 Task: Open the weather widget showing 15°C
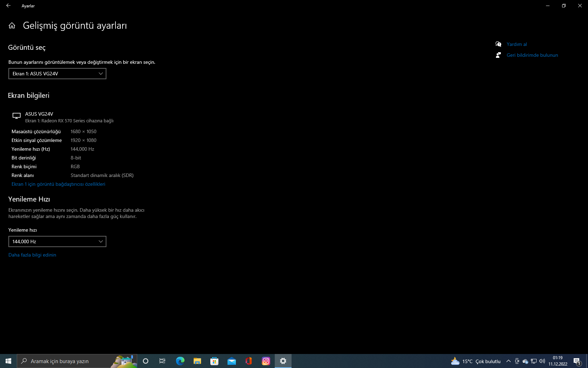tap(476, 361)
